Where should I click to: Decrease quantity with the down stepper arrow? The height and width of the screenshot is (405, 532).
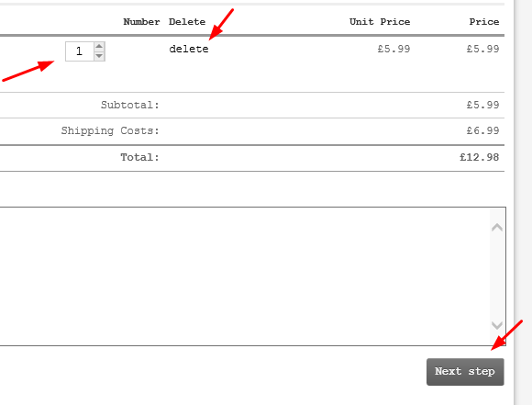click(x=99, y=56)
